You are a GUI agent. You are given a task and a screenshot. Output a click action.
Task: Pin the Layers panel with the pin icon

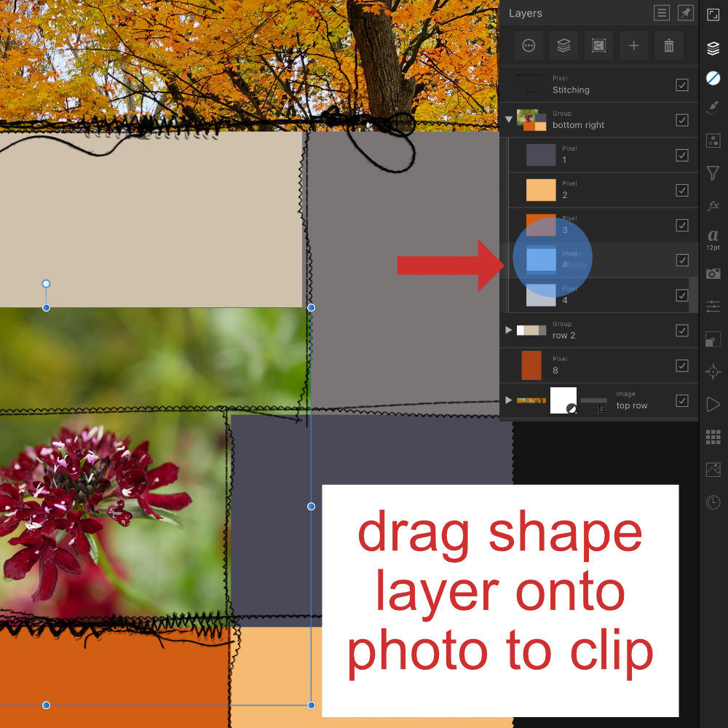[x=685, y=13]
